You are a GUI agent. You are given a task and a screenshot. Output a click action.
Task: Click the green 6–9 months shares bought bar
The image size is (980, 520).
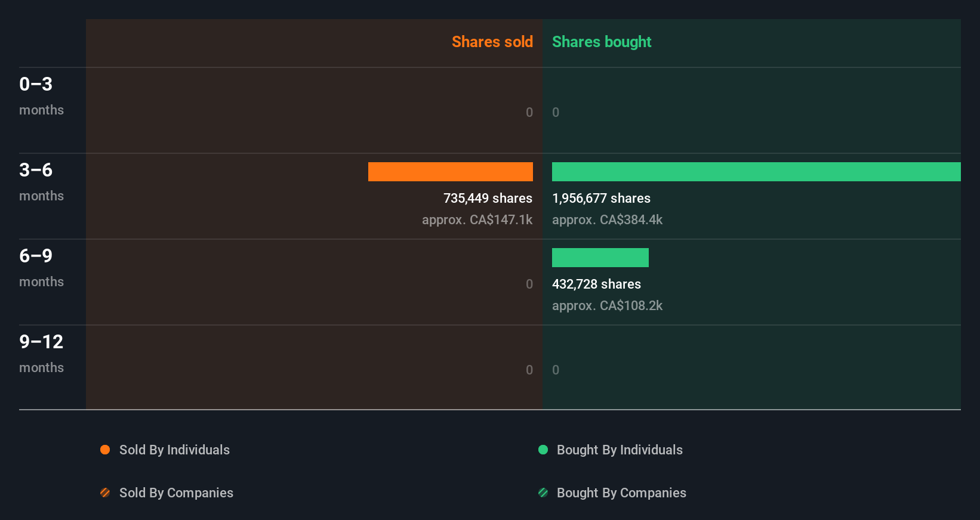[600, 258]
